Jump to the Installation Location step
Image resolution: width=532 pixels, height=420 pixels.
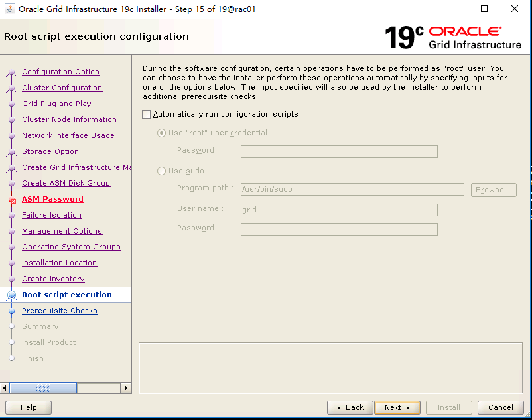tap(60, 263)
